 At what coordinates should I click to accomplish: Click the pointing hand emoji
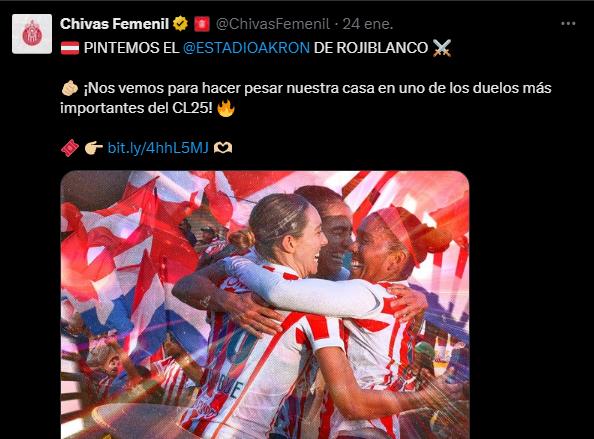coord(94,148)
